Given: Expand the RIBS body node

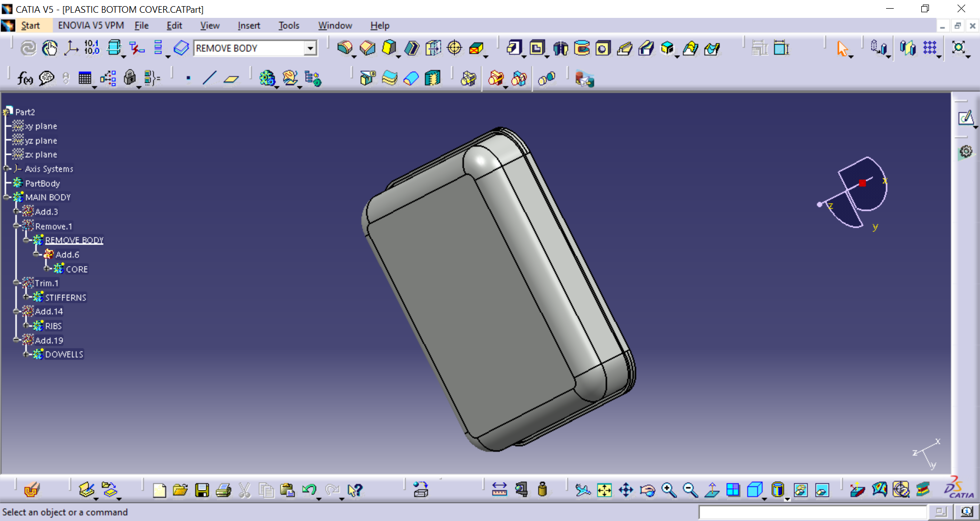Looking at the screenshot, I should (x=27, y=325).
